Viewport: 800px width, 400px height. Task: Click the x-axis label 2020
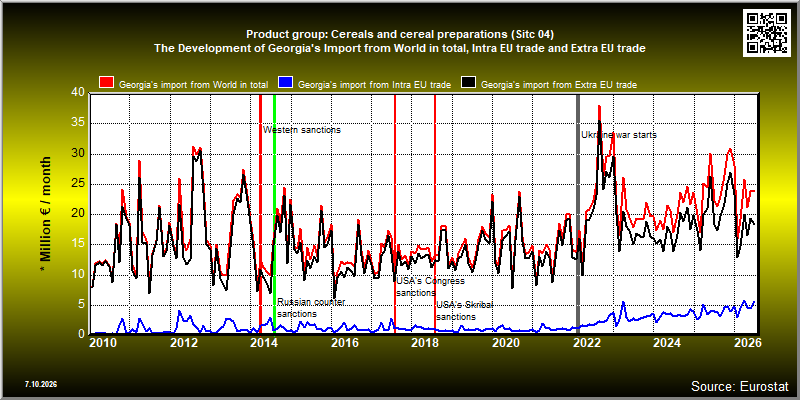click(505, 342)
